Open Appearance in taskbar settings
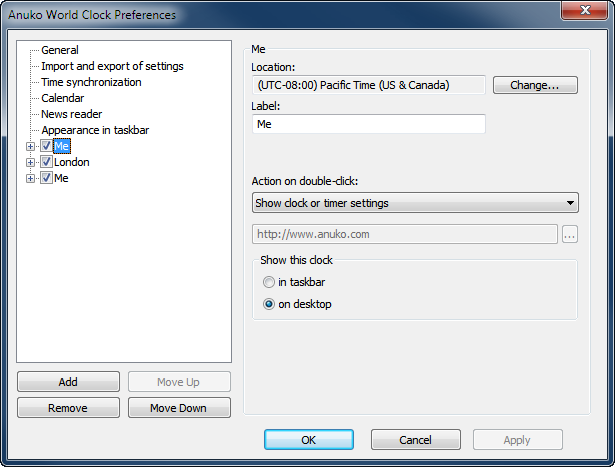615x467 pixels. tap(95, 130)
